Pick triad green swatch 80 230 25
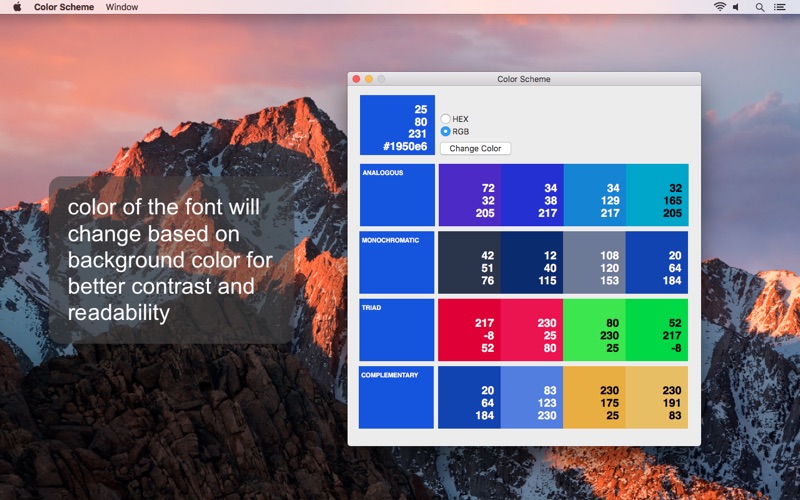The height and width of the screenshot is (500, 800). [x=594, y=330]
